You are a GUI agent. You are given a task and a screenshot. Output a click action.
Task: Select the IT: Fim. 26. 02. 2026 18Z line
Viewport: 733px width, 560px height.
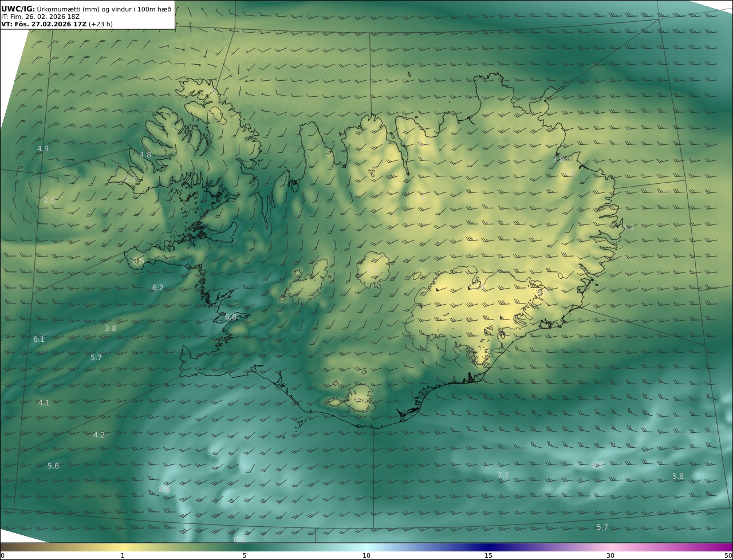tap(40, 17)
